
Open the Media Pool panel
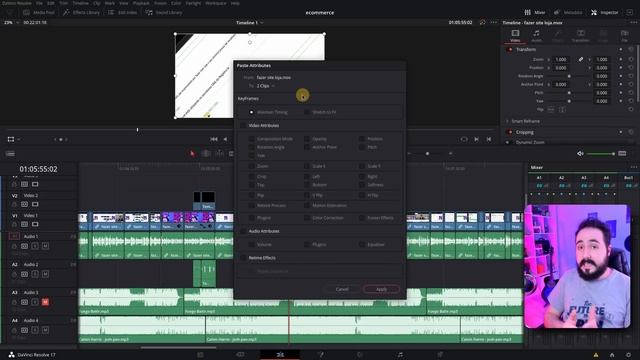pyautogui.click(x=39, y=13)
